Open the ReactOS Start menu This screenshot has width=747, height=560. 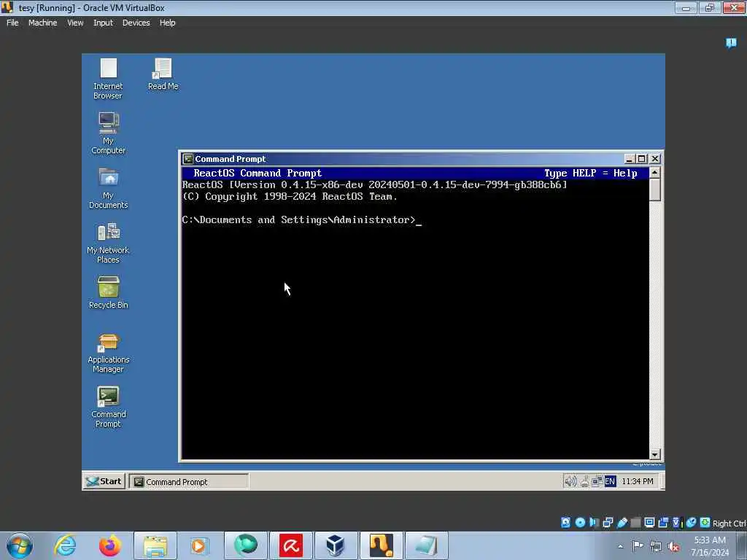[104, 481]
